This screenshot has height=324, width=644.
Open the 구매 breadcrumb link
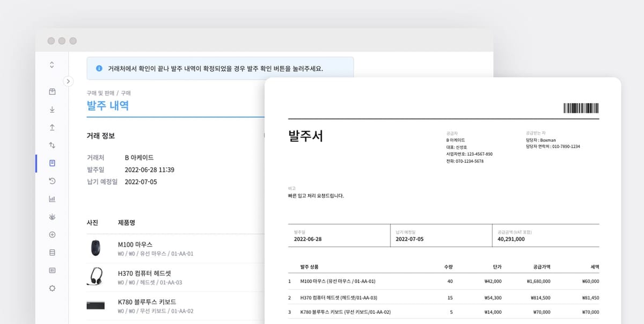(125, 93)
